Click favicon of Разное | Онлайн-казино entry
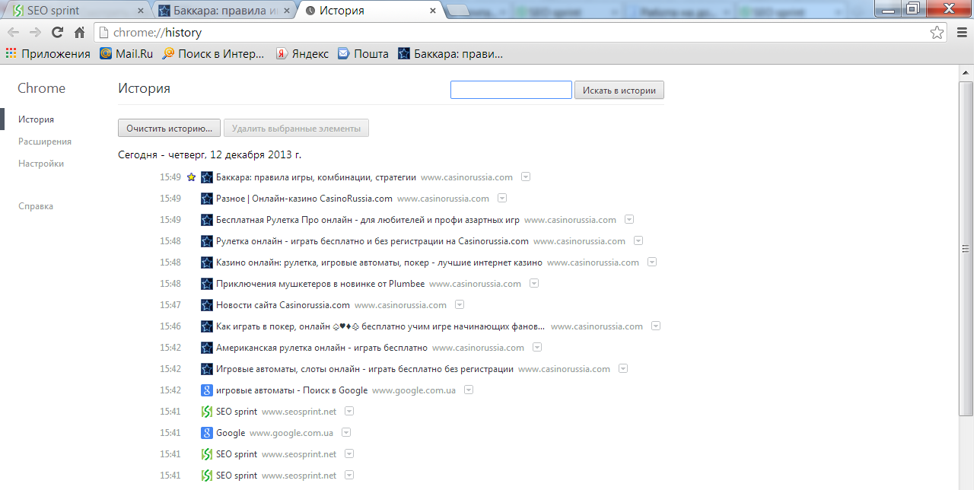 pyautogui.click(x=207, y=199)
